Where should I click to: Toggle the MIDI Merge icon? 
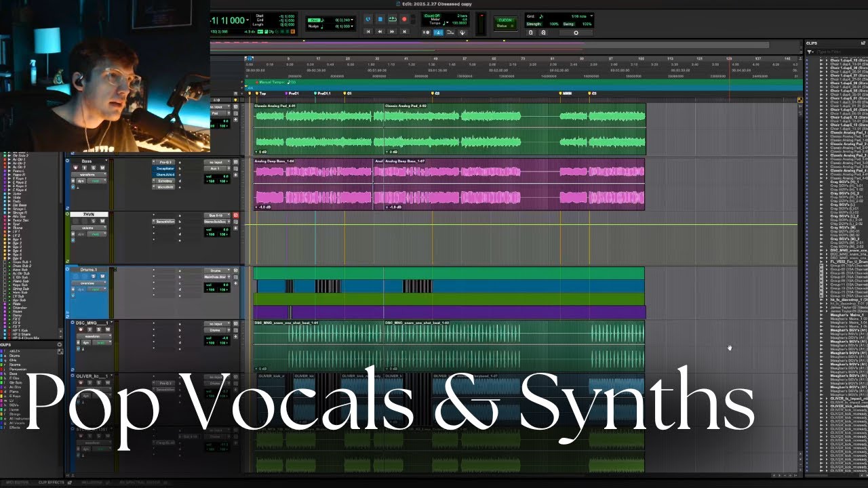pos(450,32)
